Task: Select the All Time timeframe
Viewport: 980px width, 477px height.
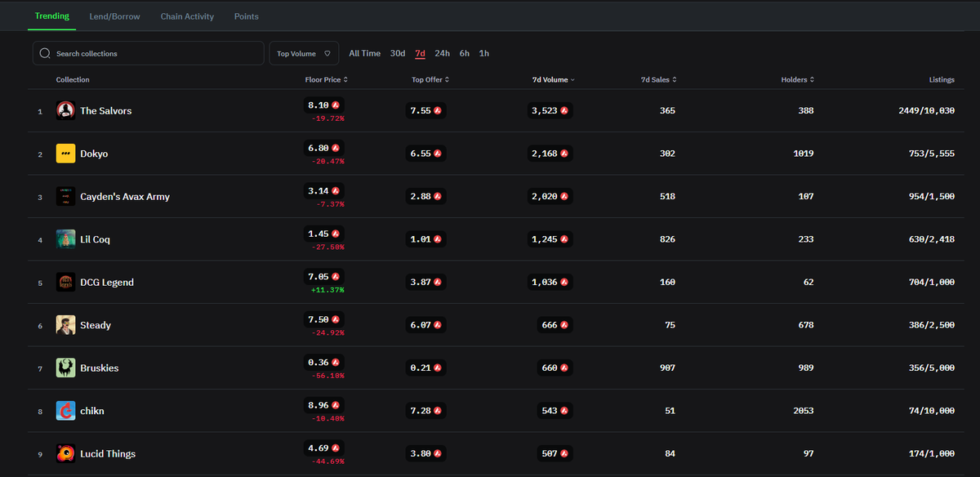Action: [364, 53]
